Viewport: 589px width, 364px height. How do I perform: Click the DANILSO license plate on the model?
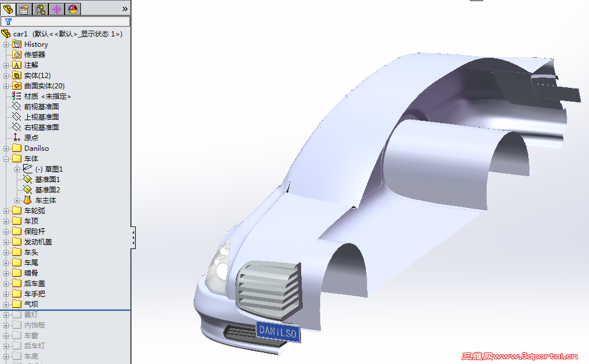[x=279, y=332]
